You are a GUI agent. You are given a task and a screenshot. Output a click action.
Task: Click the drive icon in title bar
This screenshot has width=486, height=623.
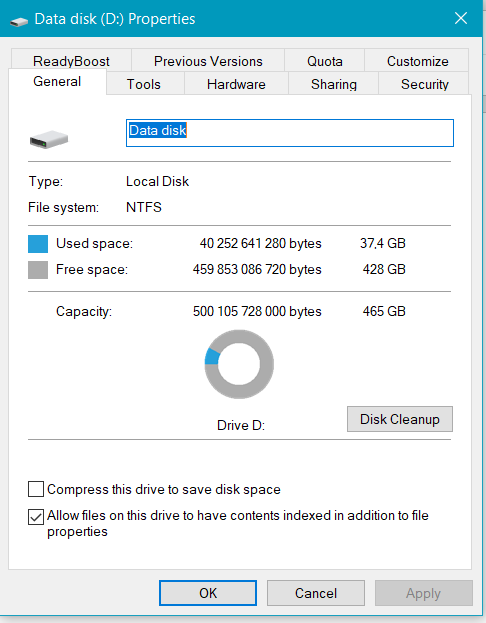(19, 21)
